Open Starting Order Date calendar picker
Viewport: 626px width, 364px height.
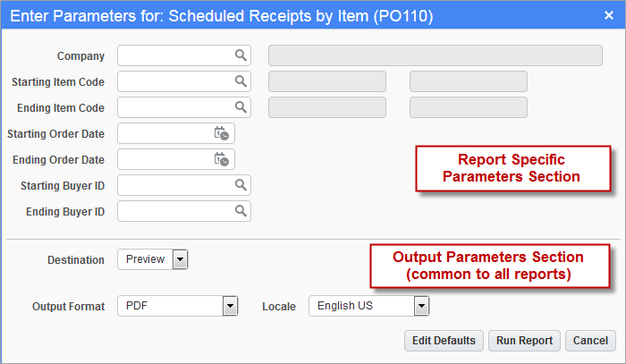(x=221, y=133)
